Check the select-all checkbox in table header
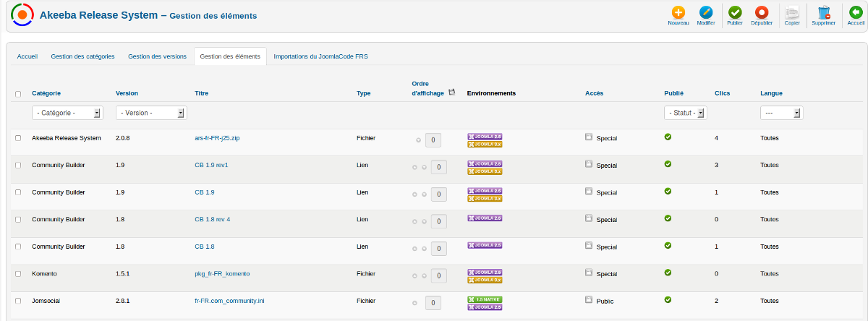The image size is (868, 321). pos(18,93)
